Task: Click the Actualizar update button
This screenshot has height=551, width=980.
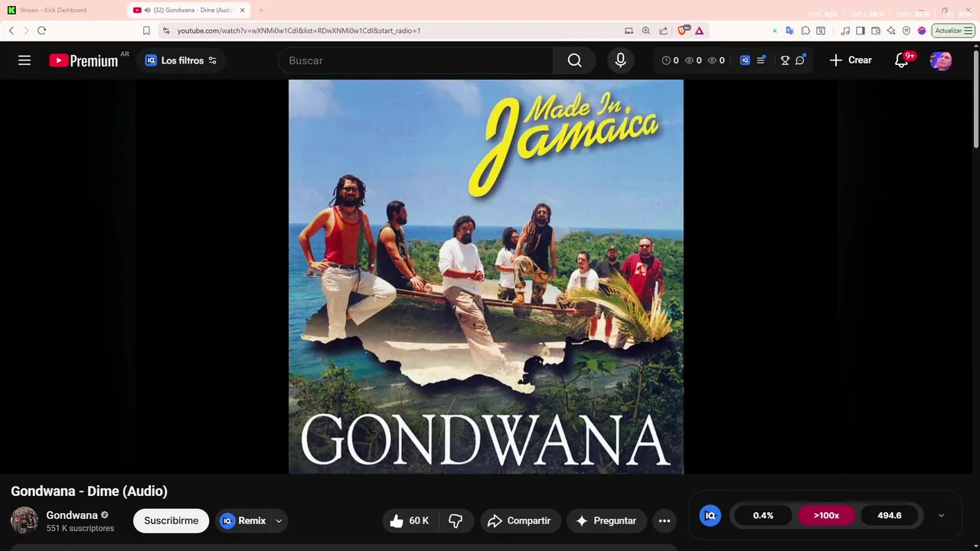Action: tap(953, 31)
